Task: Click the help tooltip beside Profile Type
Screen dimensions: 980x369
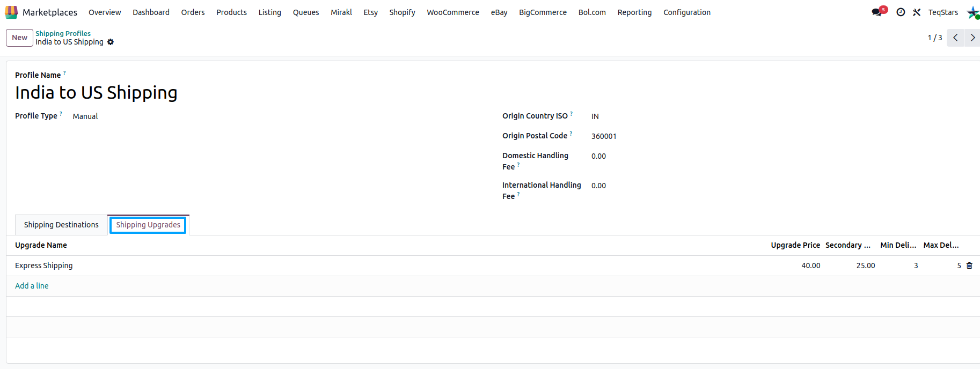Action: 61,113
